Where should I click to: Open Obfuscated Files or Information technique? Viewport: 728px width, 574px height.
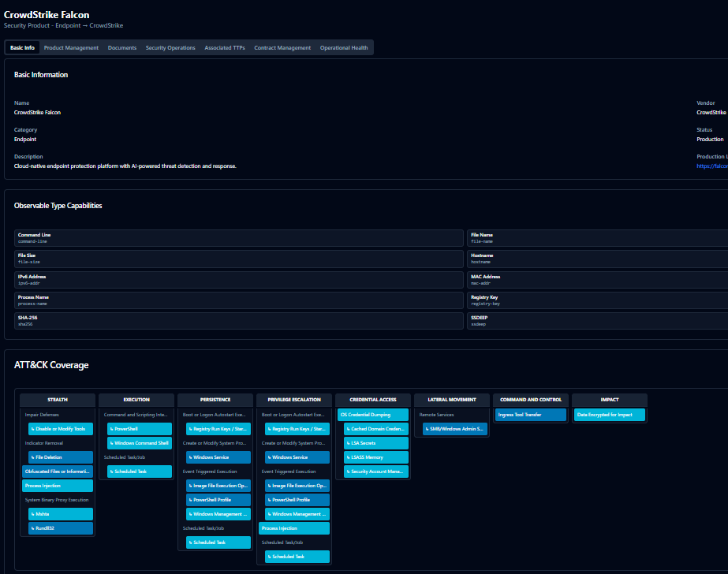[x=58, y=471]
